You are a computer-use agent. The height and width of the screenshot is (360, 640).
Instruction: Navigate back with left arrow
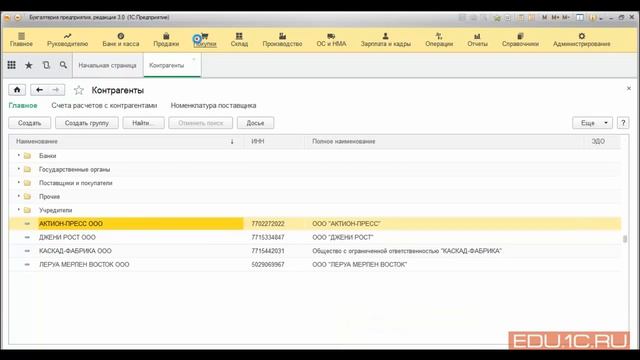point(39,90)
